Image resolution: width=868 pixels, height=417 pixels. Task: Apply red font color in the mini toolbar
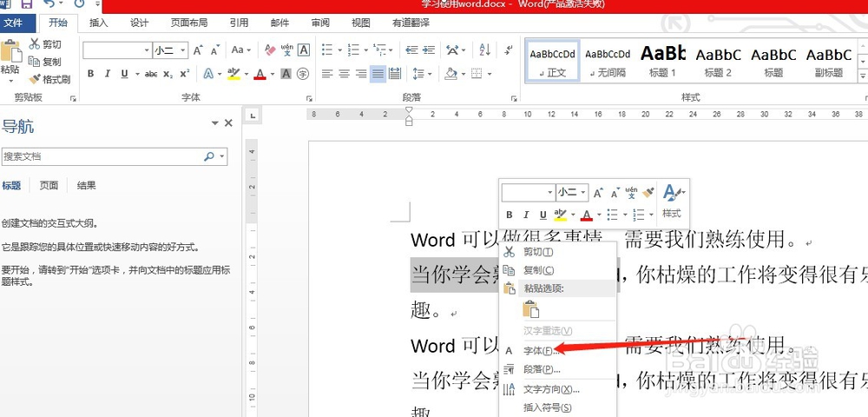click(588, 215)
